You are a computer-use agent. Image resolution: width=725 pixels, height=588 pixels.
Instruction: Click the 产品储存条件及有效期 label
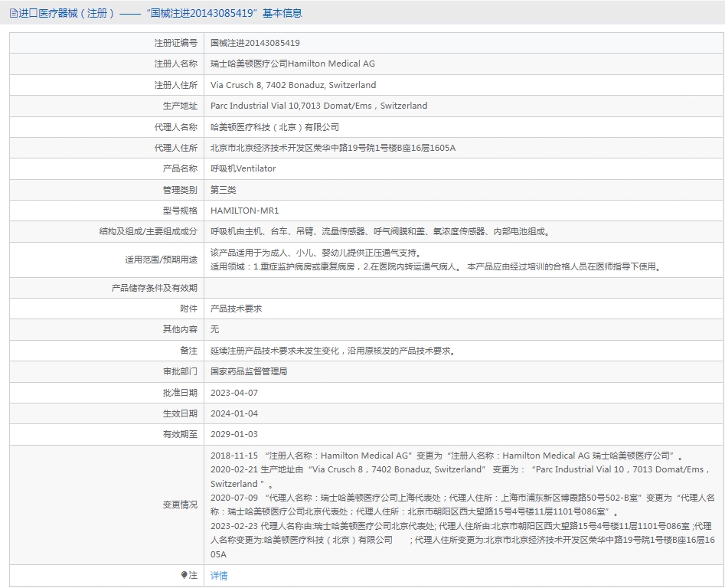[x=155, y=288]
